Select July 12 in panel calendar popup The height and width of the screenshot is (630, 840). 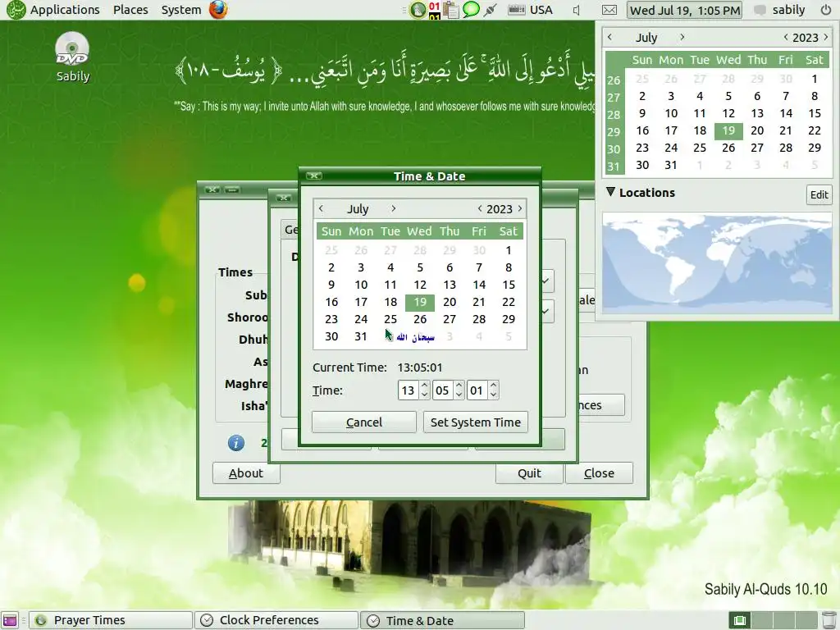pos(728,113)
